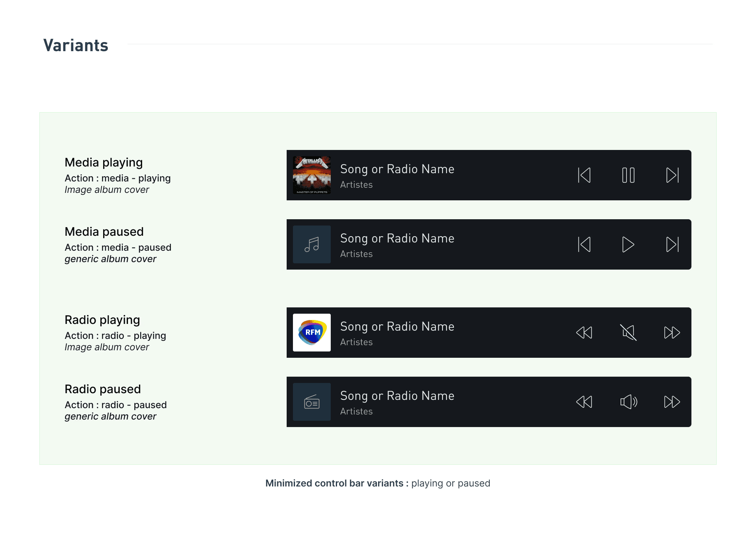The width and height of the screenshot is (756, 540).
Task: Open the RFM radio logo thumbnail
Action: click(312, 333)
